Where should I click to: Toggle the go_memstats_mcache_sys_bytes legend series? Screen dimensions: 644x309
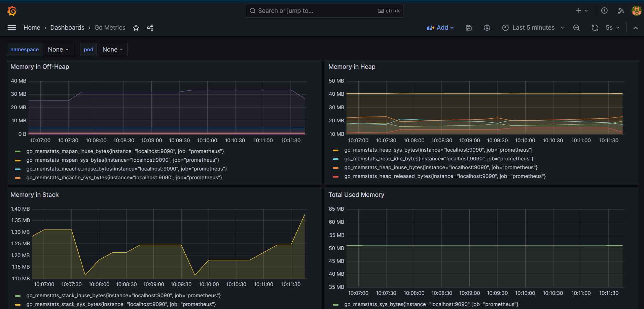point(124,178)
